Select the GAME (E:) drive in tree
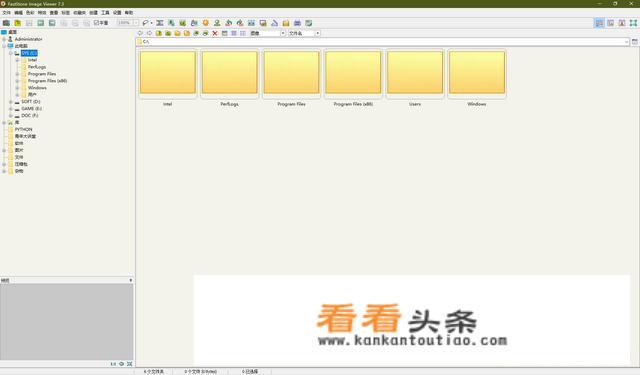The image size is (640, 375). [x=31, y=109]
